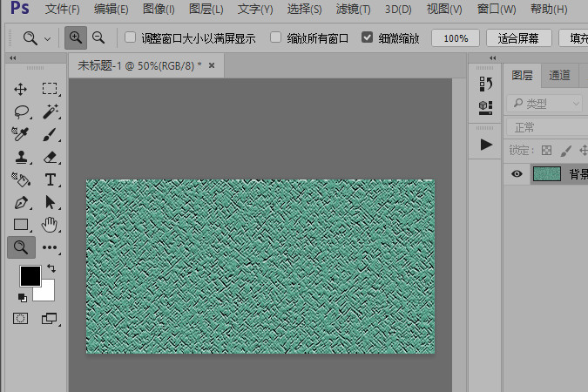
Task: Open the 图像(I) menu
Action: click(159, 9)
